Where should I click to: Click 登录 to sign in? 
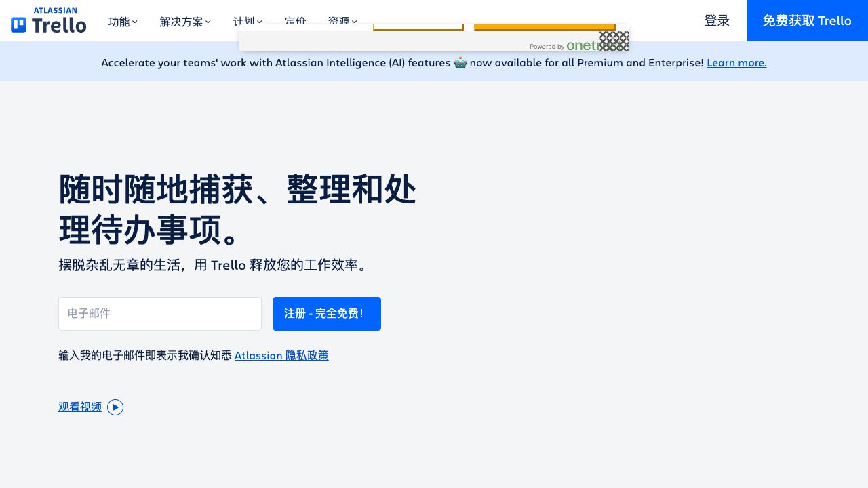(717, 21)
